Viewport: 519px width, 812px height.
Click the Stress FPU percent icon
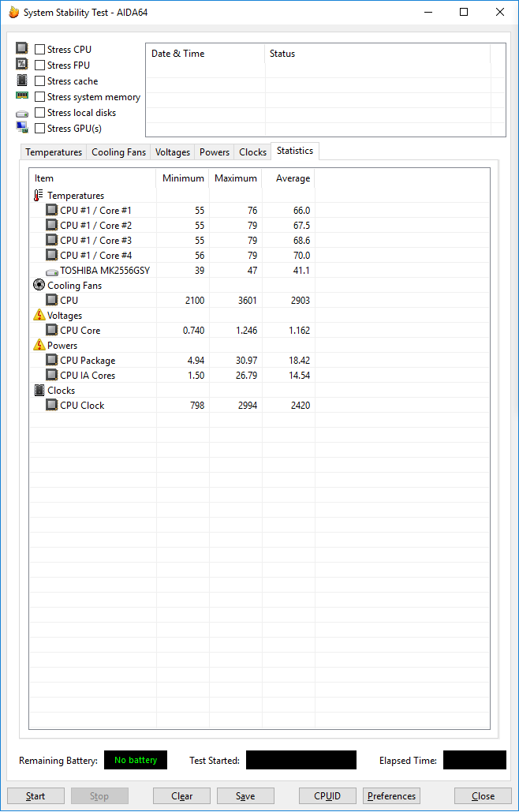coord(22,65)
